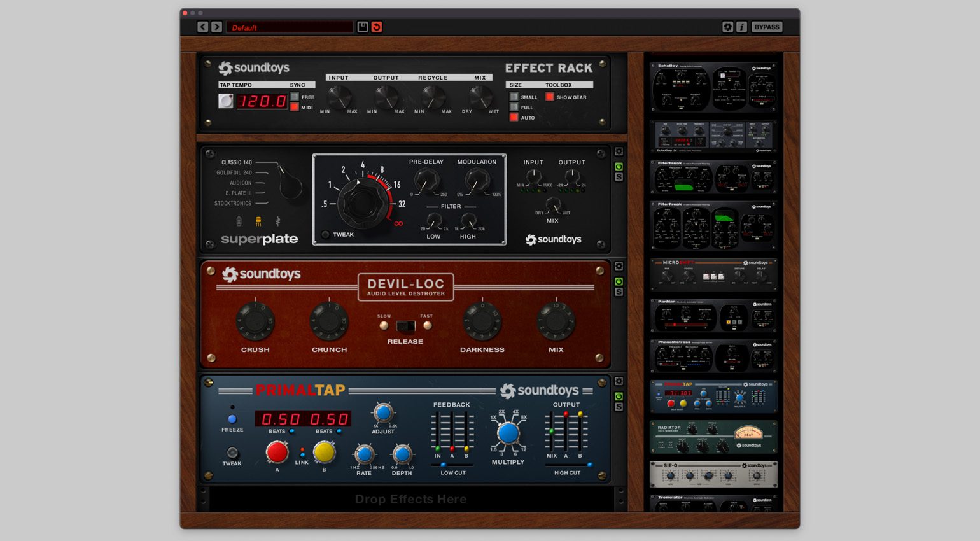Select the E. PLATE III plate type
Screen dimensions: 980x541
[x=239, y=193]
